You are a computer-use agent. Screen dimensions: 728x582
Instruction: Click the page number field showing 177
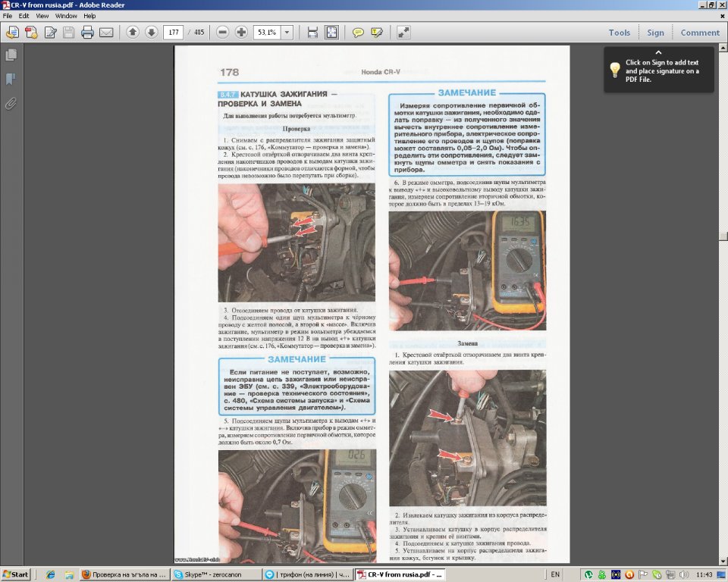coord(173,33)
